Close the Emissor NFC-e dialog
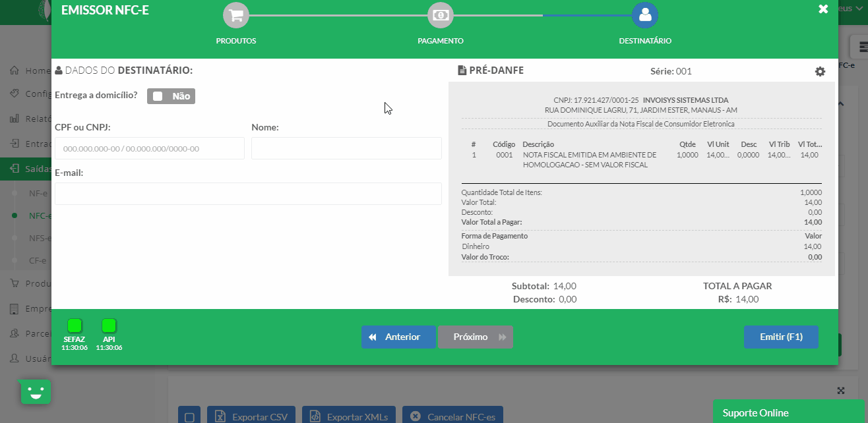Viewport: 868px width, 423px height. point(823,9)
